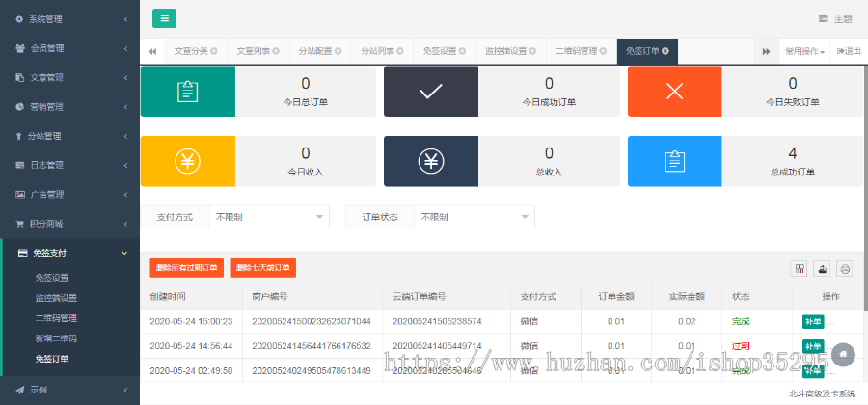
Task: Open the 主题 theme switcher
Action: tap(835, 19)
